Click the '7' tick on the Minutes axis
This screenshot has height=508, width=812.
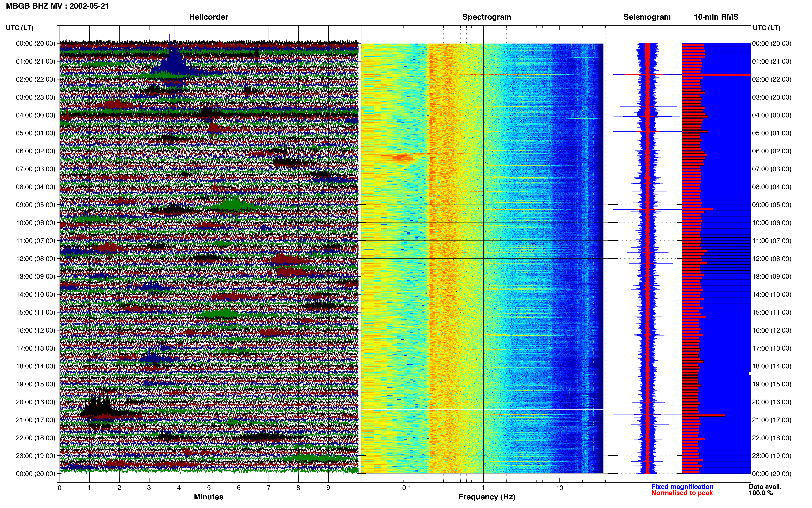pos(269,488)
